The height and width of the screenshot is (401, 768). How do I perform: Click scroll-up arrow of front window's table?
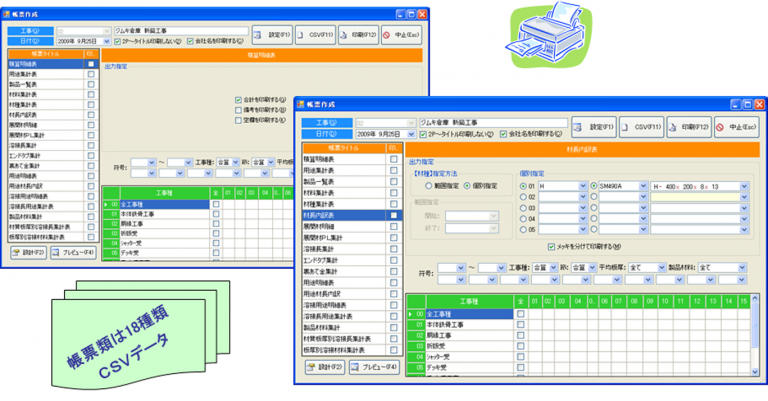(755, 298)
